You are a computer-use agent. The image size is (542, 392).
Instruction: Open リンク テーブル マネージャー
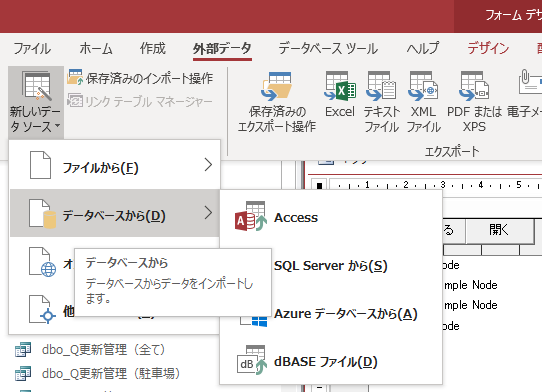(140, 101)
